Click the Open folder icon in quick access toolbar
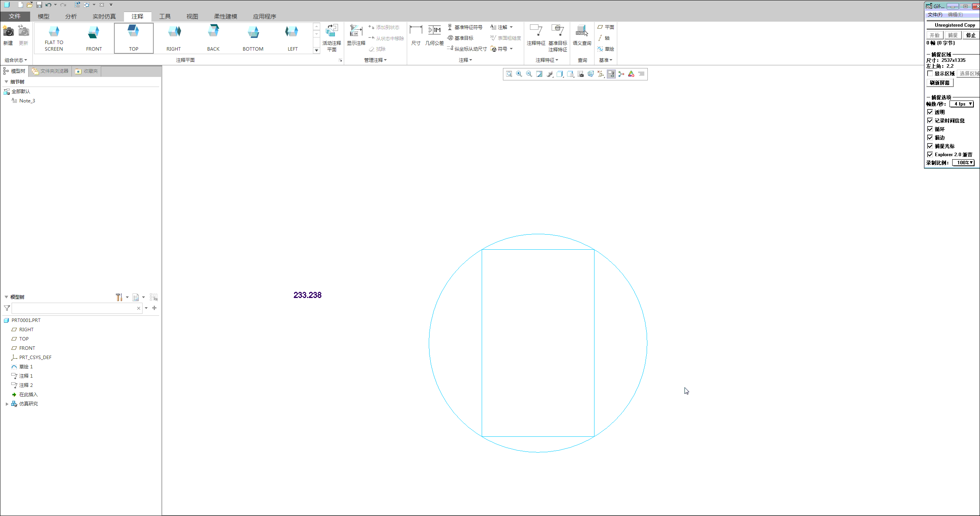Image resolution: width=980 pixels, height=516 pixels. 30,5
